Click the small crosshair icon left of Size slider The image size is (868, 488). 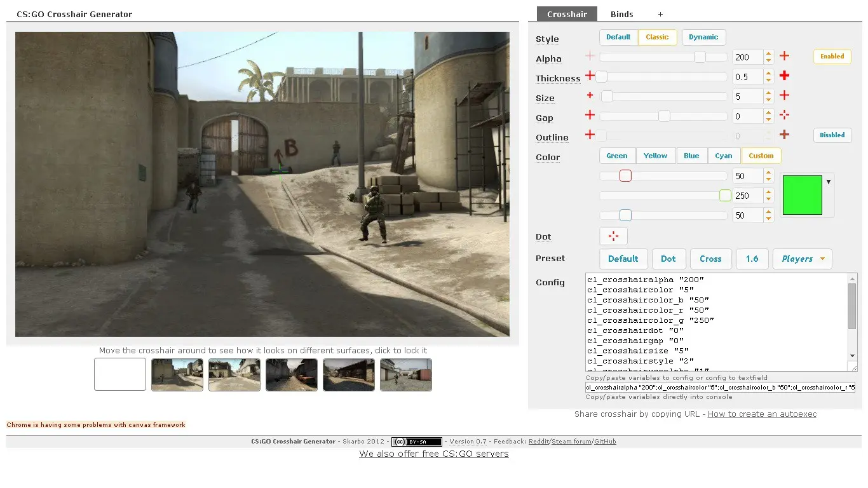click(x=590, y=95)
